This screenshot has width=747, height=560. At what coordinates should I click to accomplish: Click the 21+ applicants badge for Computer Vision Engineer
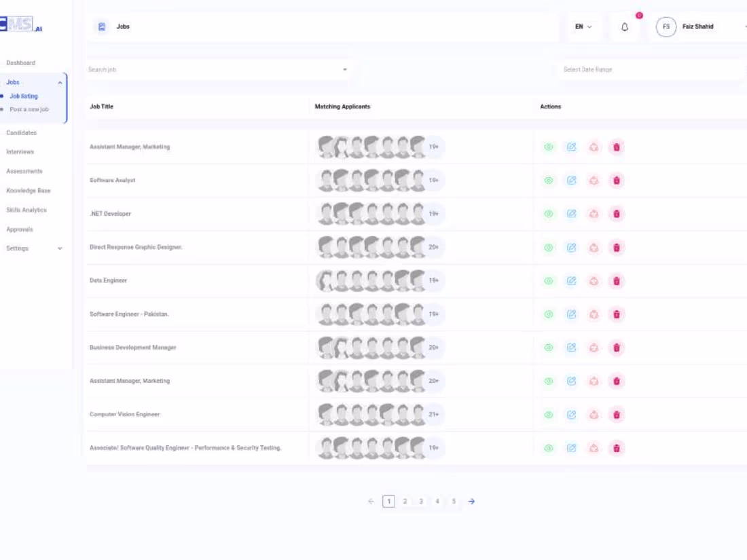click(433, 414)
